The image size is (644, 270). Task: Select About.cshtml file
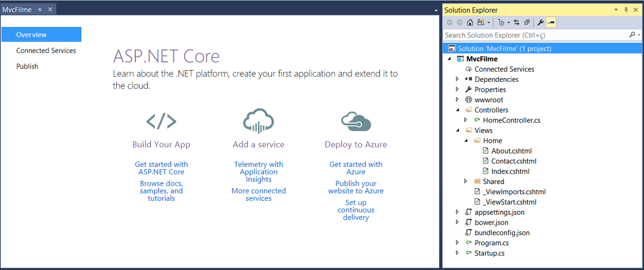(511, 151)
